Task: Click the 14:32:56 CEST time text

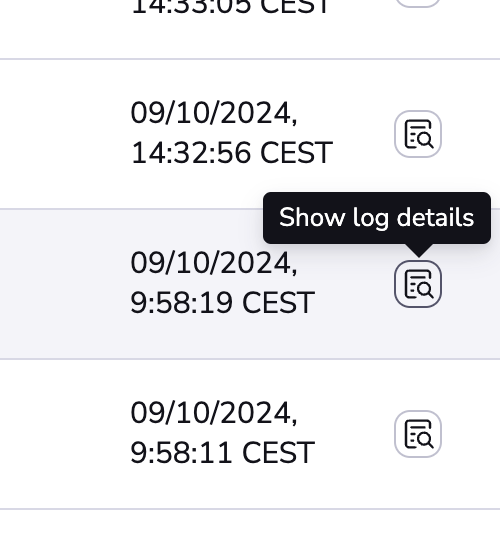Action: coord(232,153)
